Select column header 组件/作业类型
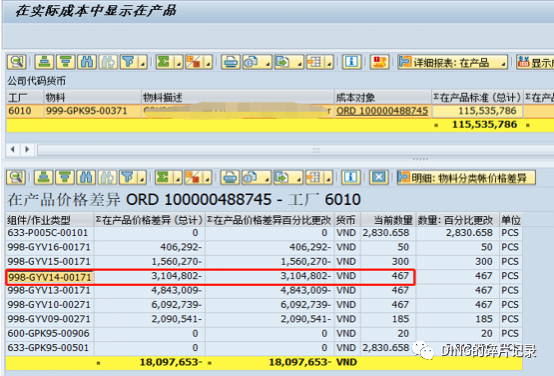The image size is (554, 376). point(49,220)
